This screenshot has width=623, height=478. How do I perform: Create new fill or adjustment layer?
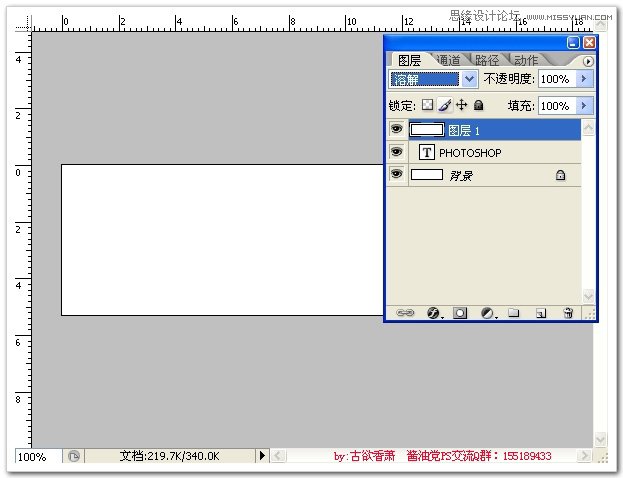[488, 313]
